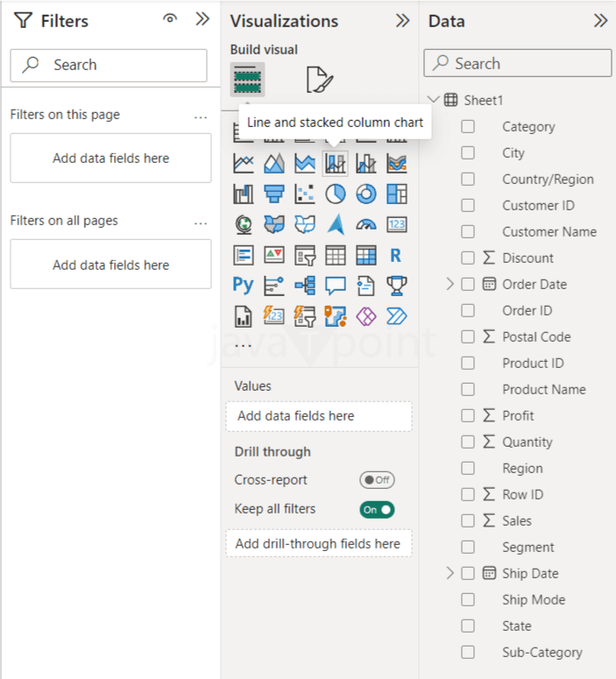This screenshot has height=679, width=616.
Task: Select the Card visual with 123
Action: tap(397, 225)
